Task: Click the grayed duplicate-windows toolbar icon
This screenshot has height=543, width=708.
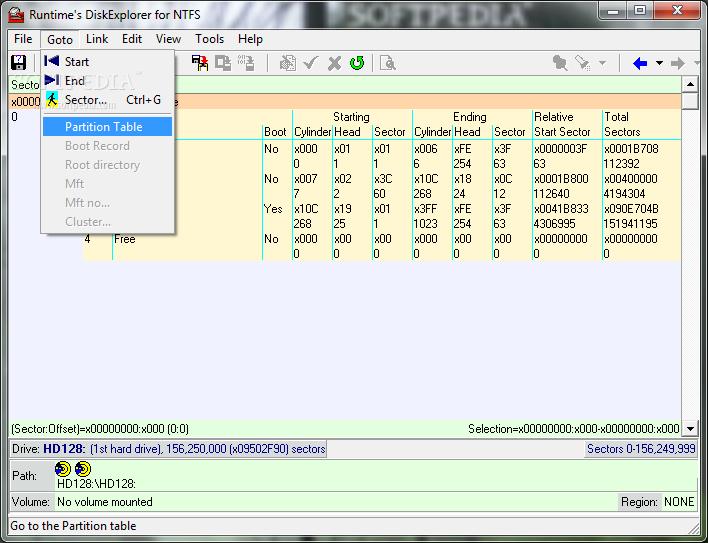Action: coord(223,63)
